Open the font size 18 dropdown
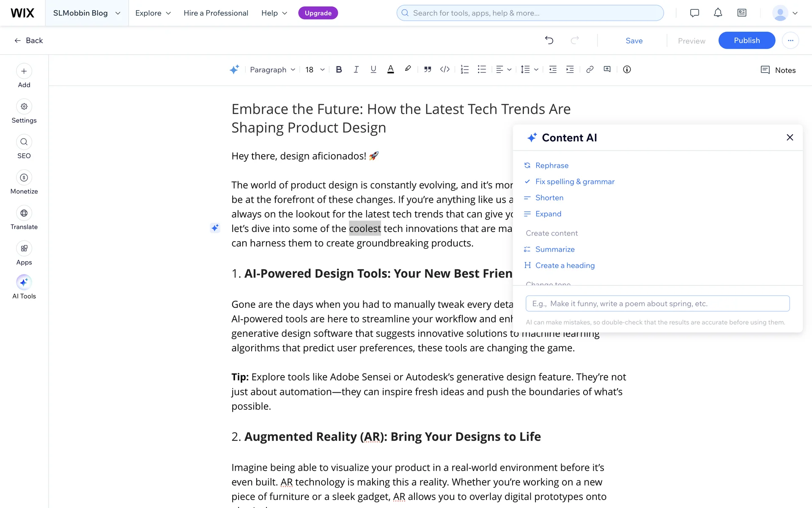The height and width of the screenshot is (508, 812). 315,69
